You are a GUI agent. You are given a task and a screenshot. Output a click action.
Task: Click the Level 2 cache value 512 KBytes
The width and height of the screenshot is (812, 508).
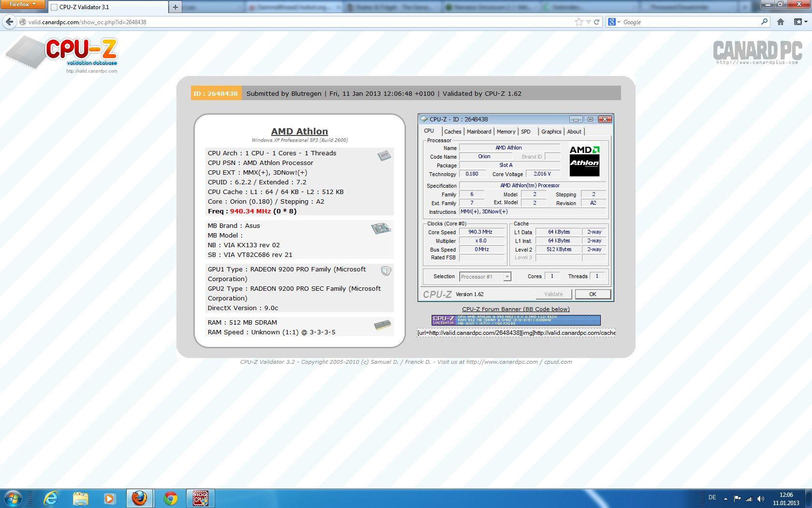point(559,250)
